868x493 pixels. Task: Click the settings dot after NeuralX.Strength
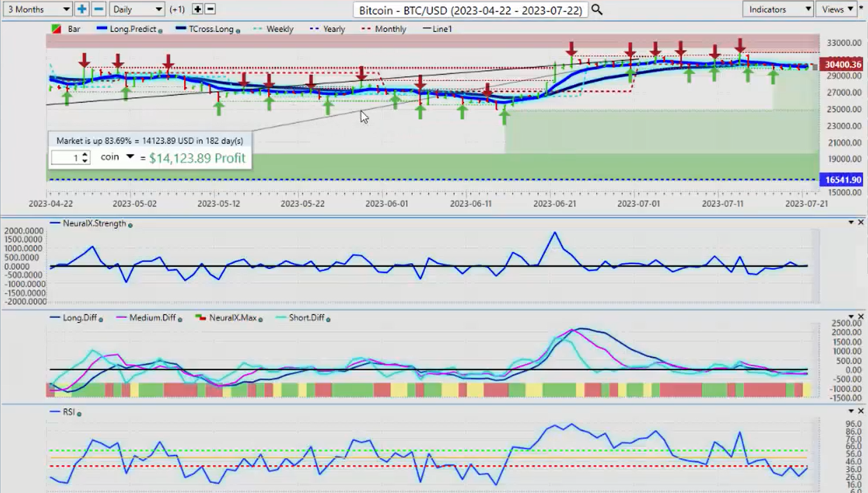(x=130, y=224)
